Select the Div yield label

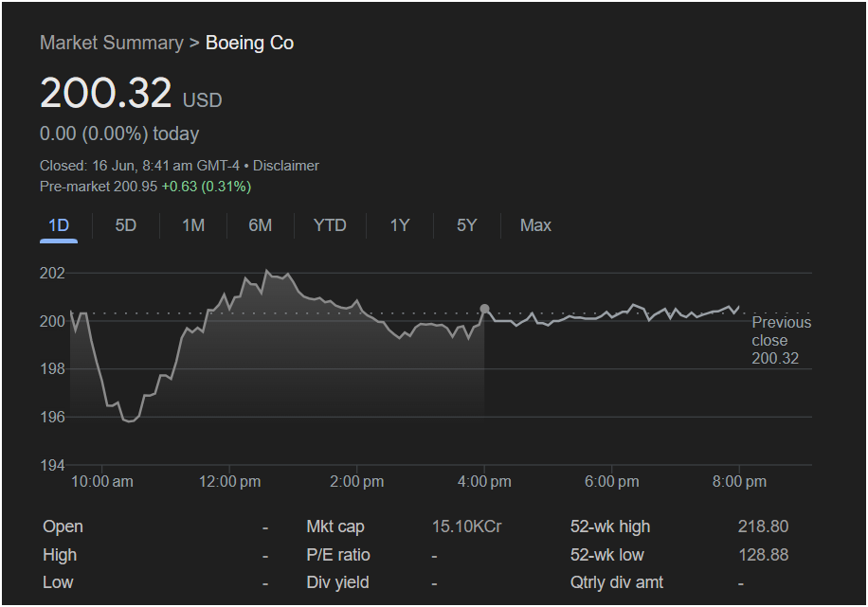point(337,582)
